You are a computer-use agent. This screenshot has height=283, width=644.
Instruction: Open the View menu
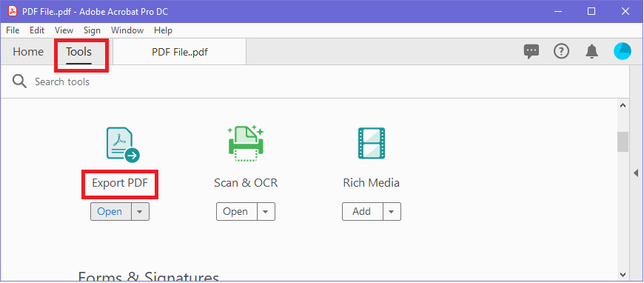click(x=64, y=30)
